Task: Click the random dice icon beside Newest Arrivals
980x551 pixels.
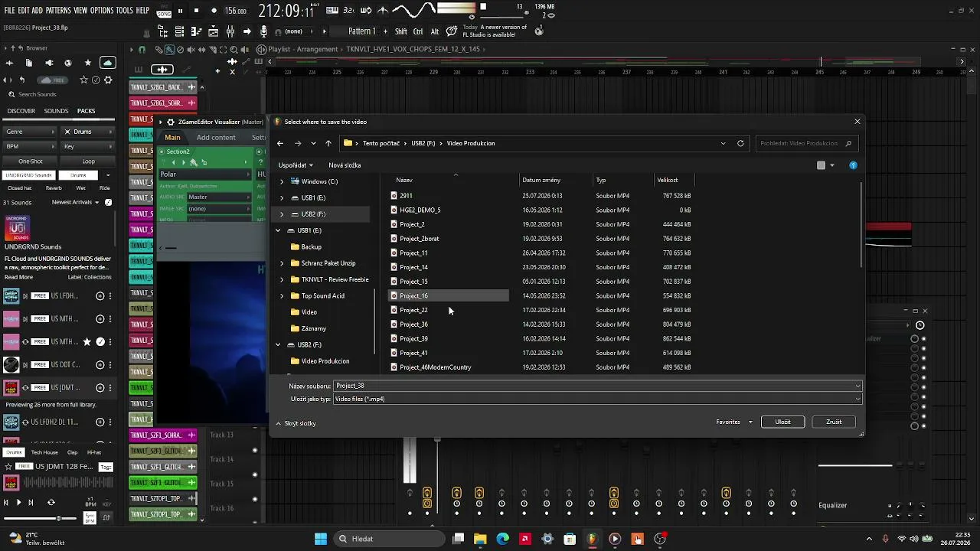Action: [108, 202]
